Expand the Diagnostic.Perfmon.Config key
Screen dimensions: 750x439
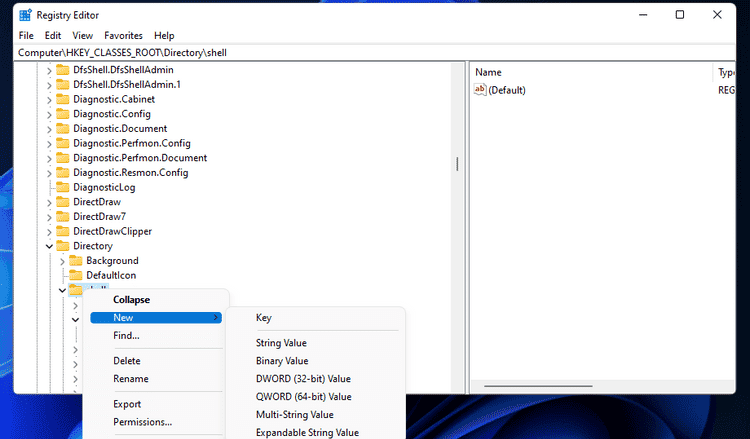pos(49,144)
